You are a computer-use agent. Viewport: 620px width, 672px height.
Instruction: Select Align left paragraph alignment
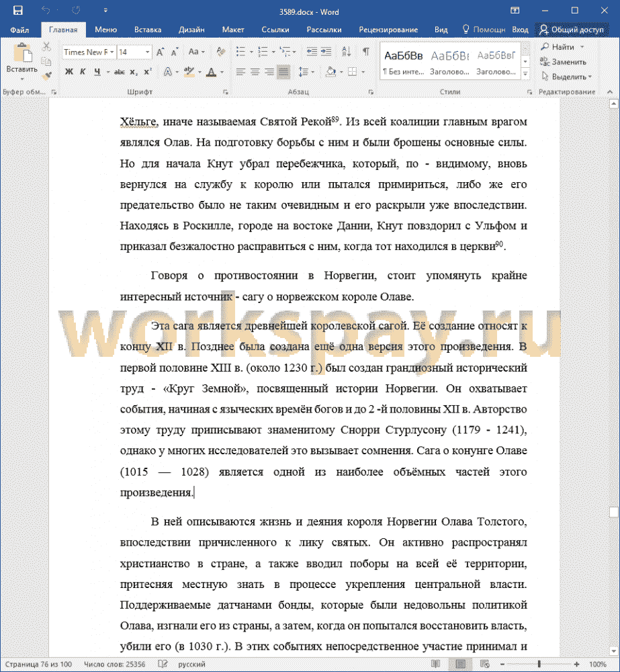pyautogui.click(x=240, y=72)
